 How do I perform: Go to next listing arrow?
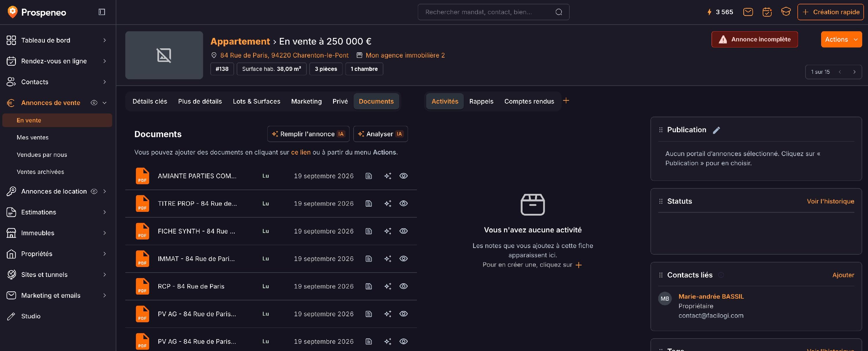click(854, 72)
